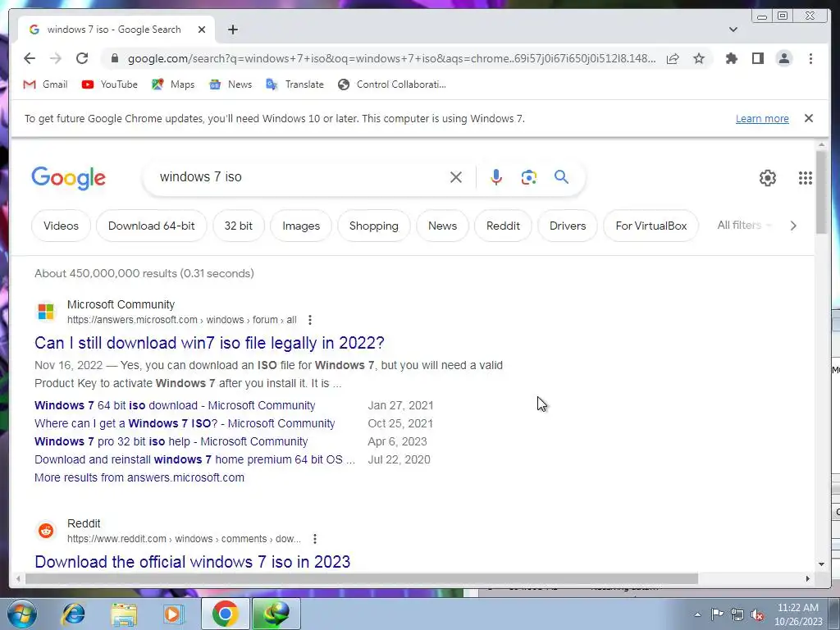
Task: Toggle the browser side panel
Action: [x=757, y=58]
